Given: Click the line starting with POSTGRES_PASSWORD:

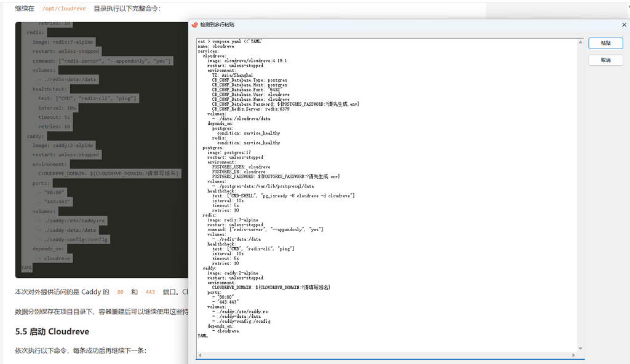Looking at the screenshot, I should pos(276,176).
